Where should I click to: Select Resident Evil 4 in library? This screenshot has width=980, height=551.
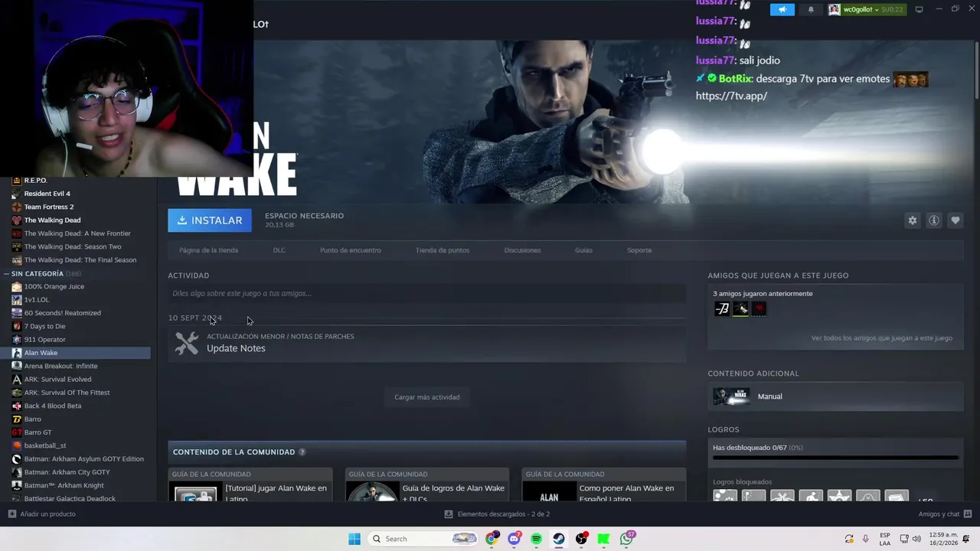click(x=47, y=194)
